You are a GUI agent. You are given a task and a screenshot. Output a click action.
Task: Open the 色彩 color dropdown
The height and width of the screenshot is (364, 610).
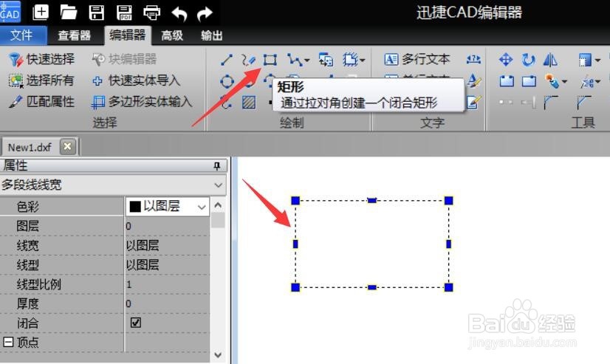(202, 207)
